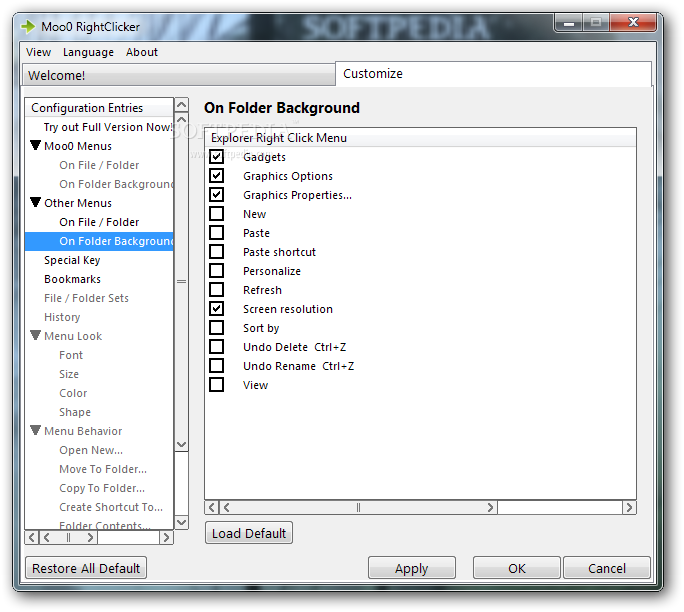Confirm with the OK button
The image size is (684, 612).
516,568
